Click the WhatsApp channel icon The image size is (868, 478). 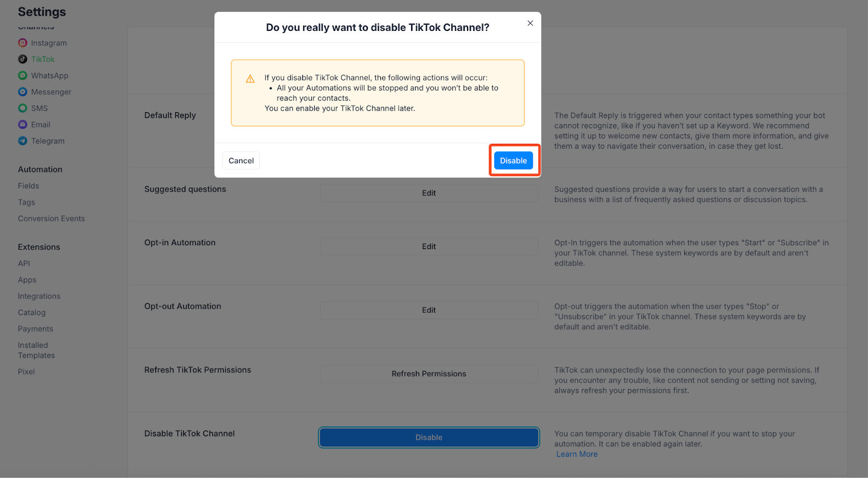coord(22,75)
